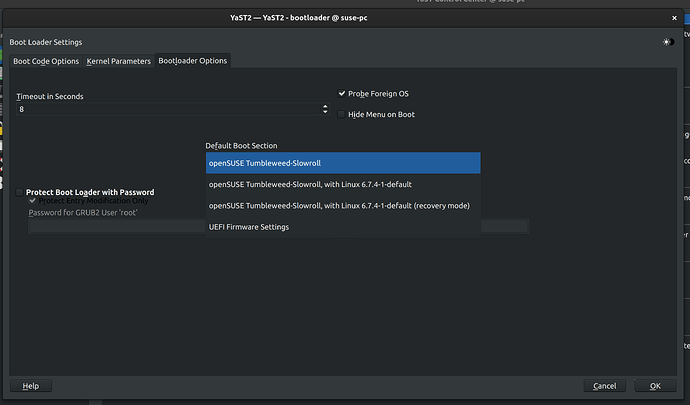The width and height of the screenshot is (690, 405).
Task: Enable Hide Menu on Boot
Action: (341, 114)
